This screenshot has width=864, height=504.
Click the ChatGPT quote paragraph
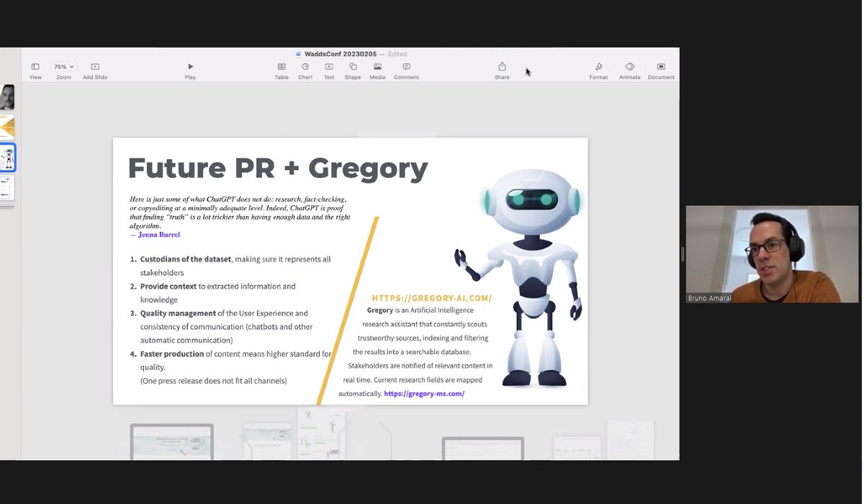[x=240, y=212]
